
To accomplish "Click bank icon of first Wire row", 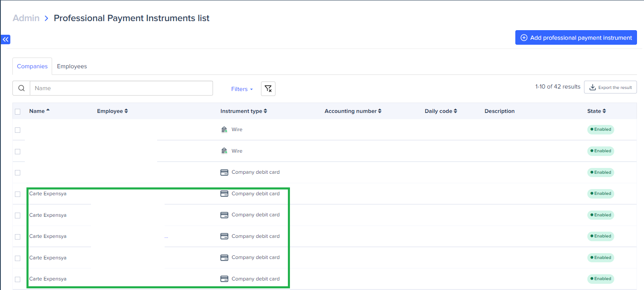I will [x=224, y=129].
